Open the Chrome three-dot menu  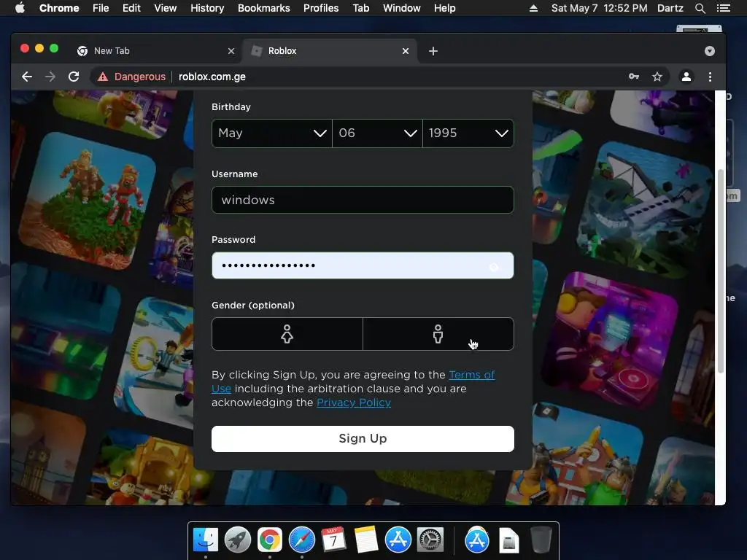click(x=710, y=77)
